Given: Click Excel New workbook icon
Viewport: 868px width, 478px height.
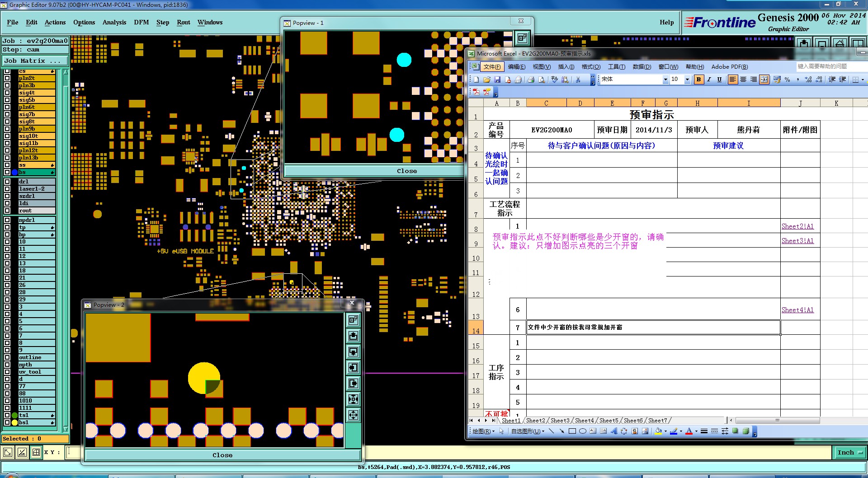Looking at the screenshot, I should 476,80.
